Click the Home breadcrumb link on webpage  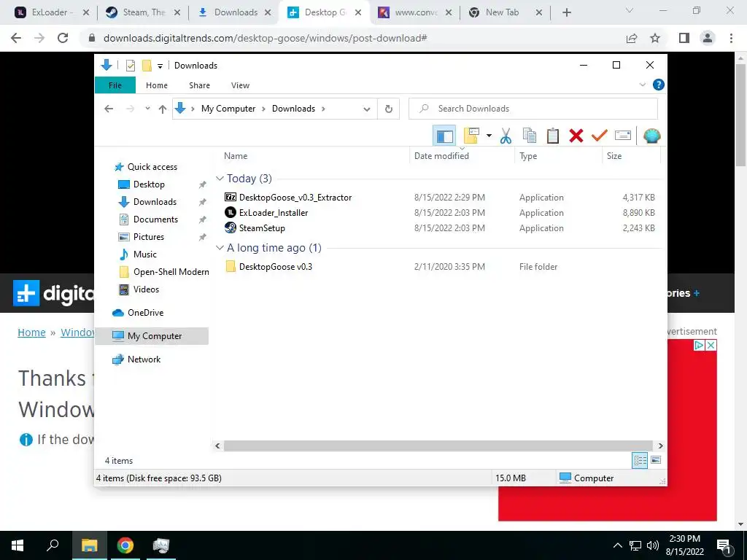click(31, 332)
